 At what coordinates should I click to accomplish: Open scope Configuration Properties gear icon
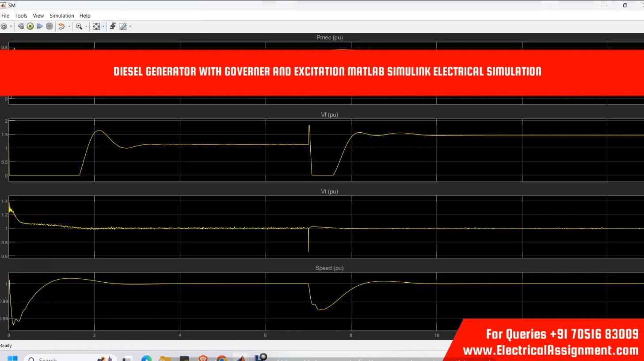4,27
